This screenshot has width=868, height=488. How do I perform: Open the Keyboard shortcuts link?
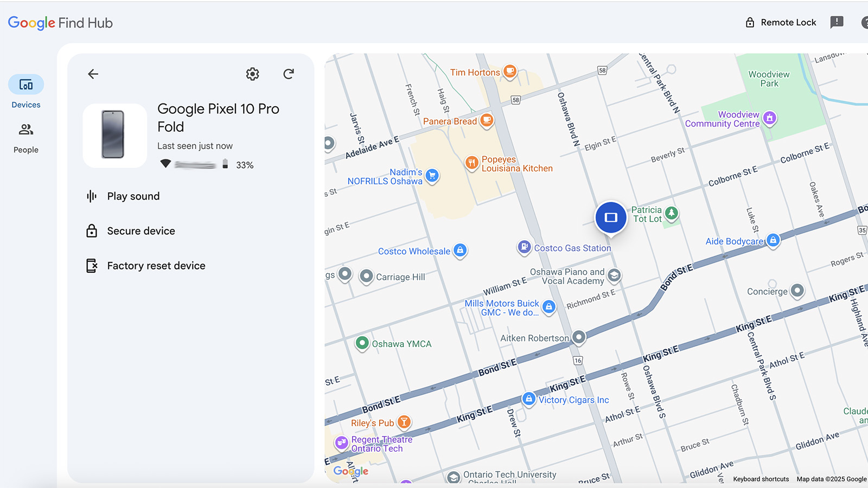(x=761, y=479)
